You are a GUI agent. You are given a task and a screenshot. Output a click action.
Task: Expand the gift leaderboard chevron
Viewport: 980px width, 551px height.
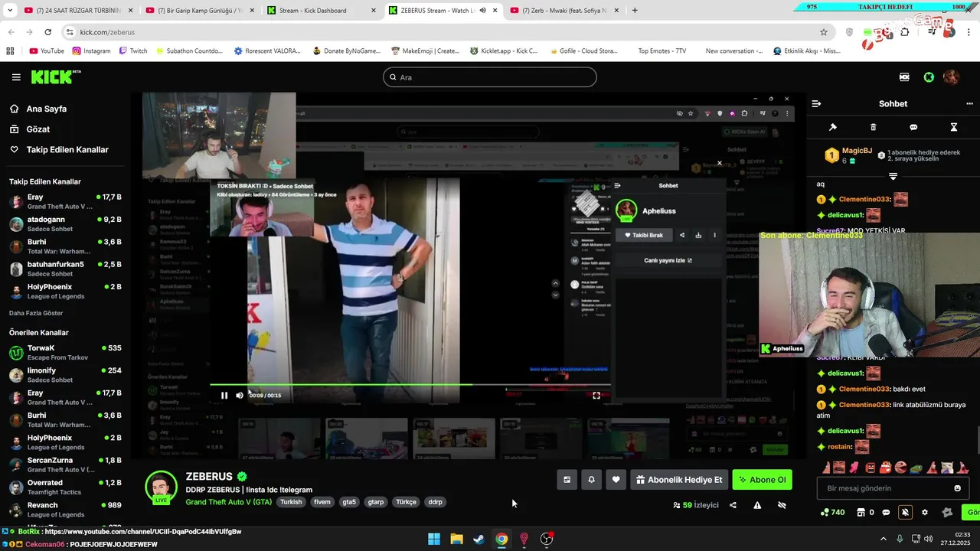click(893, 176)
